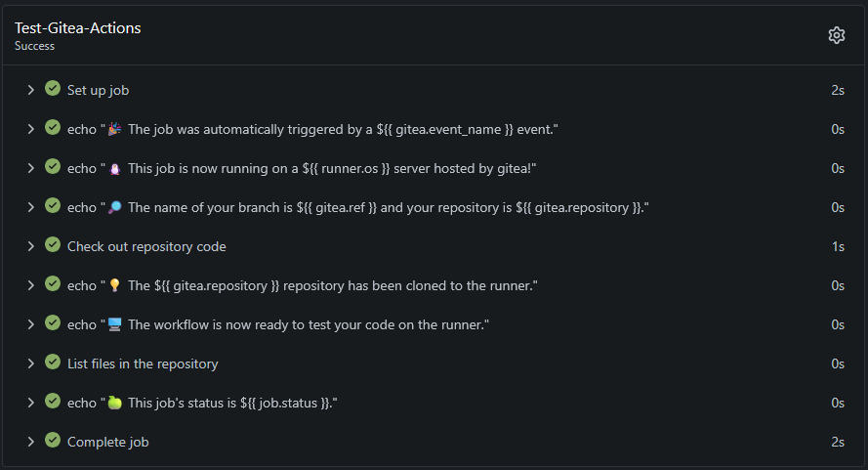Click the green check icon for Complete job
The height and width of the screenshot is (470, 868).
click(53, 441)
